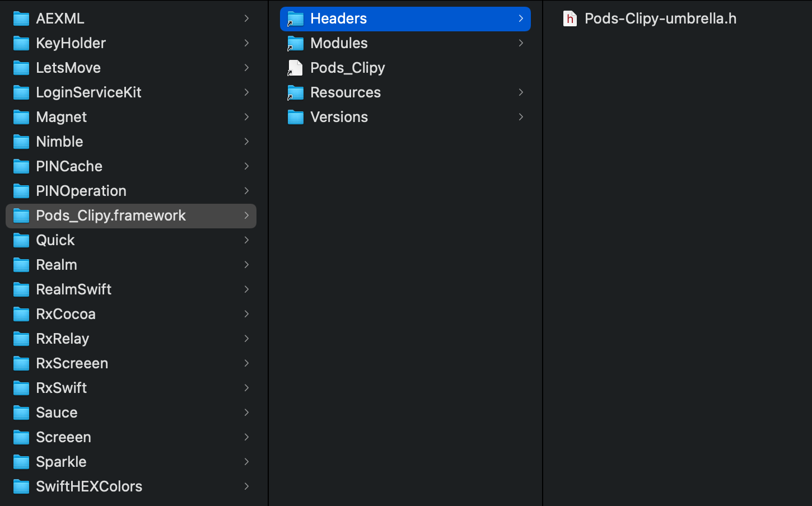
Task: Click the Pods-Clipy-umbrella.h header file icon
Action: (570, 18)
